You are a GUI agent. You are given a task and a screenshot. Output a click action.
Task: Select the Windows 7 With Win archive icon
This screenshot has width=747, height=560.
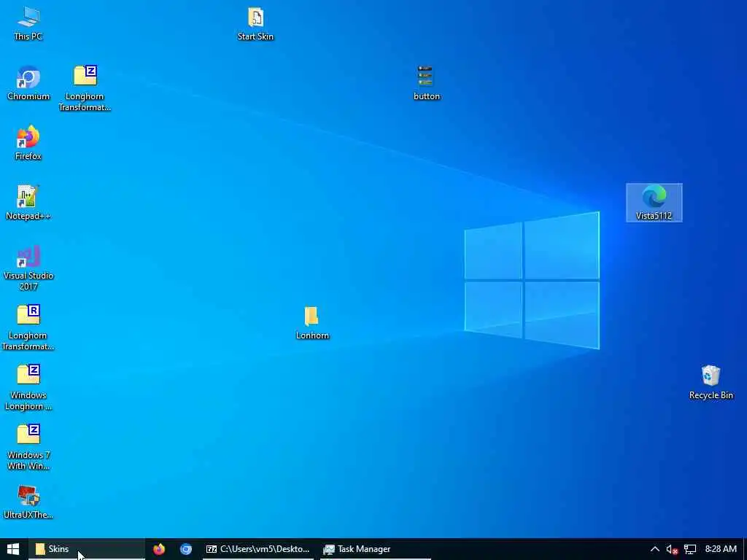pyautogui.click(x=28, y=448)
